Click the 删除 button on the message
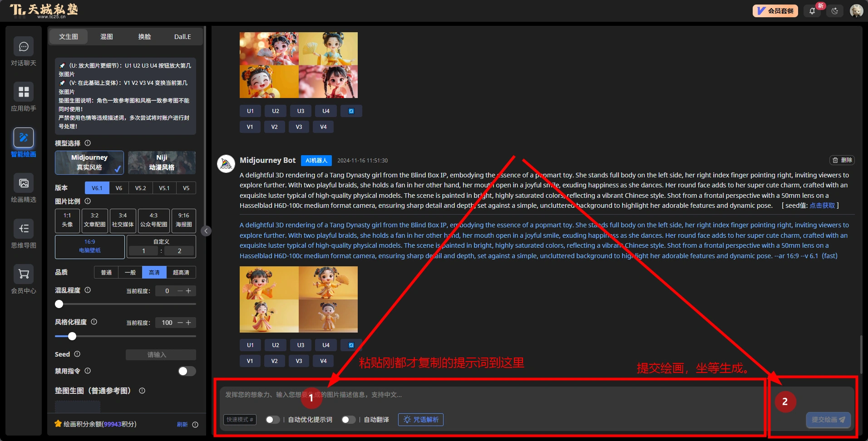Viewport: 868px width, 441px height. pyautogui.click(x=842, y=160)
